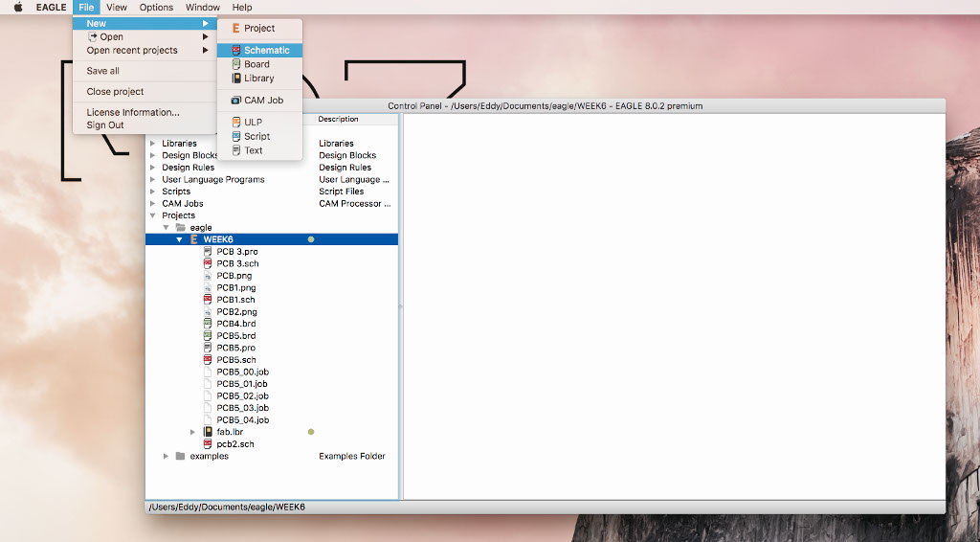The image size is (980, 542).
Task: Collapse the eagle folder node
Action: click(x=167, y=228)
